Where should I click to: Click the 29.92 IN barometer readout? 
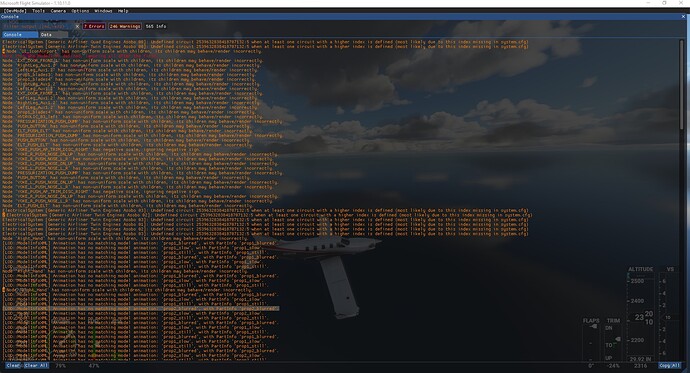point(640,359)
